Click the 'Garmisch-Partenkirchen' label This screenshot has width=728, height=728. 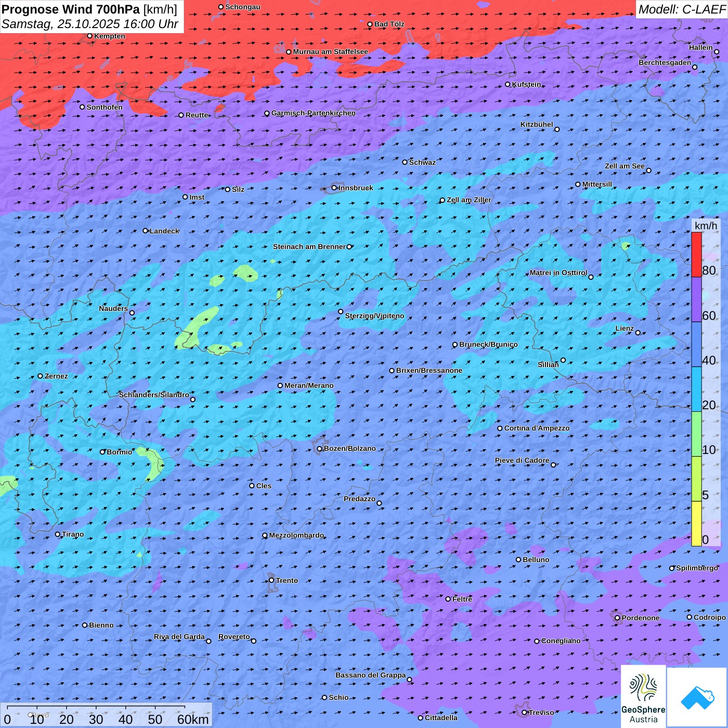click(314, 113)
